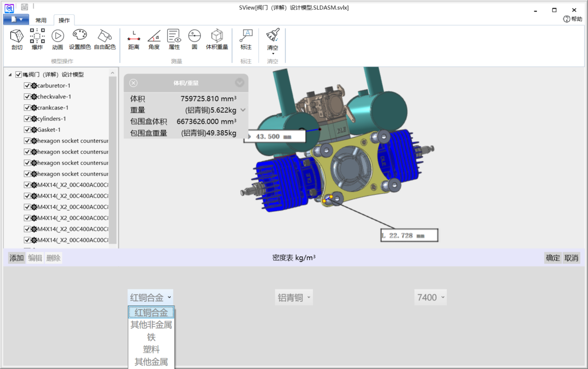Switch to the 操作 tab
The height and width of the screenshot is (369, 588).
click(x=64, y=20)
